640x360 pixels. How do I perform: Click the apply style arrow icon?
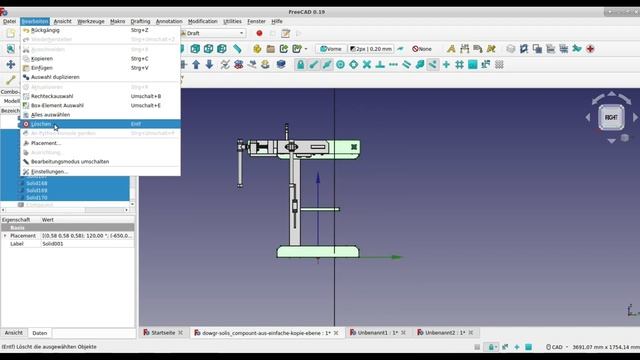pos(400,49)
